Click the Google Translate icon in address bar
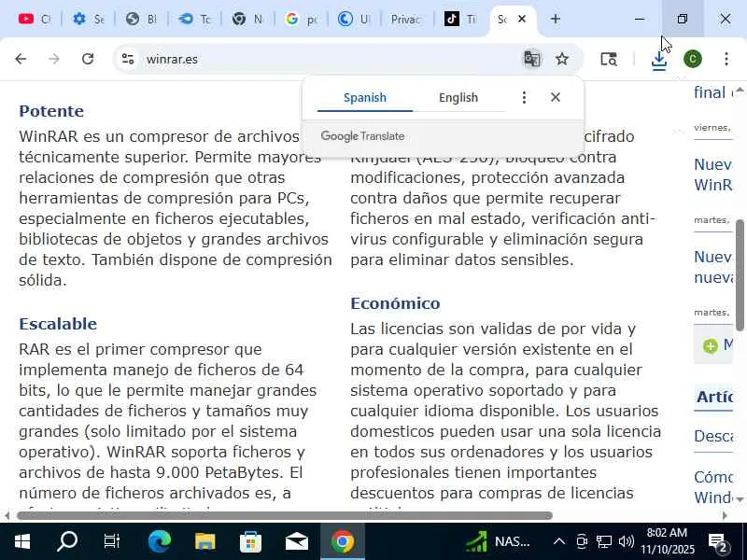Screen dimensions: 747x560 [x=531, y=59]
